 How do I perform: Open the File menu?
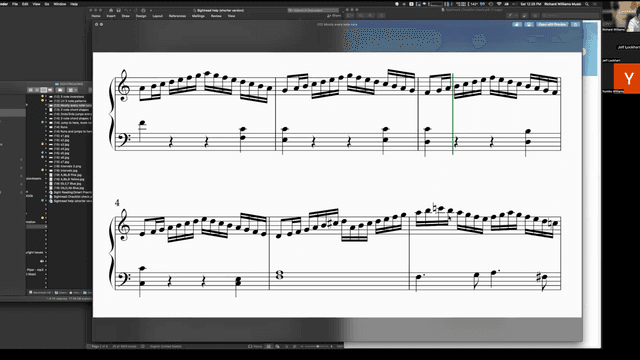click(15, 4)
